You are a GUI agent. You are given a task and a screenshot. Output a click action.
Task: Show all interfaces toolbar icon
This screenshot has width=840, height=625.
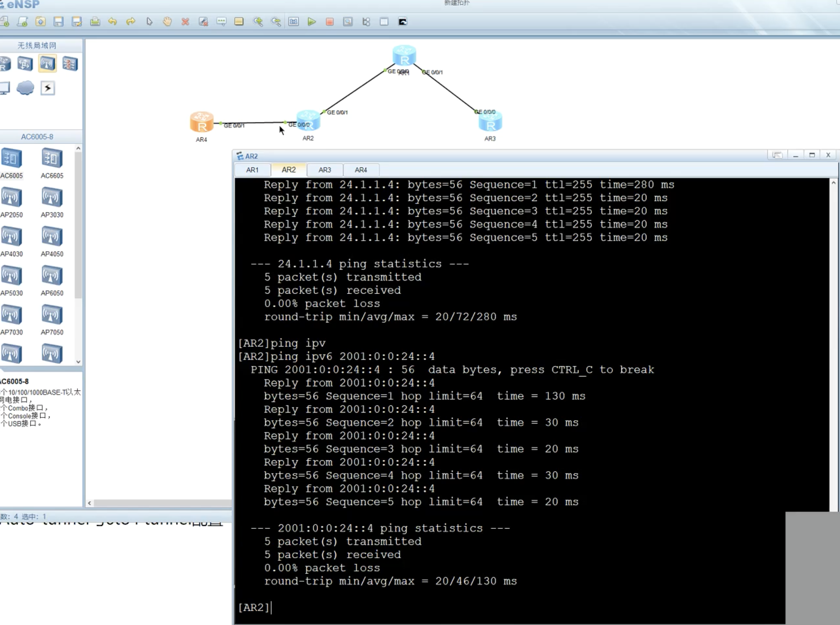366,22
